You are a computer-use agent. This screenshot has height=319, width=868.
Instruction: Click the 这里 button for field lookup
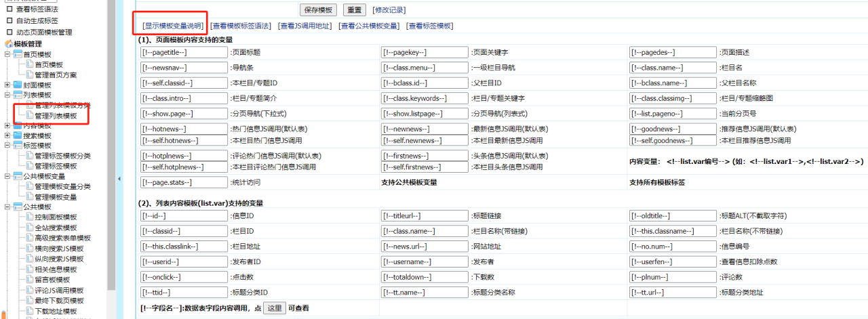point(275,308)
